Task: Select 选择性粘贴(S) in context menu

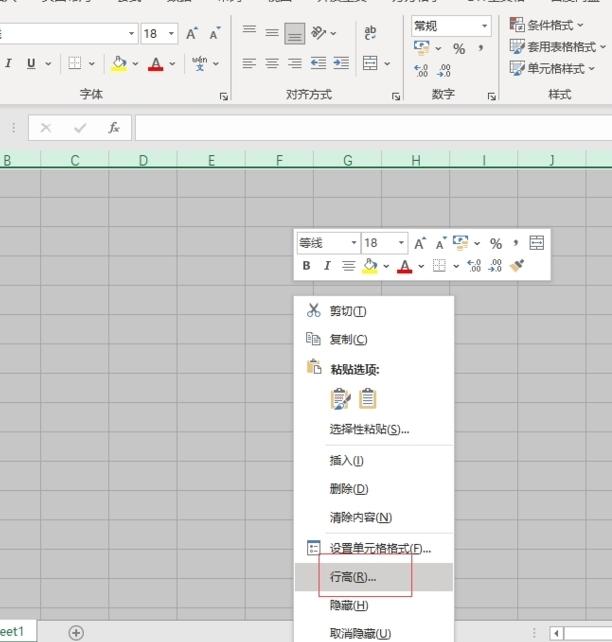Action: [x=374, y=430]
